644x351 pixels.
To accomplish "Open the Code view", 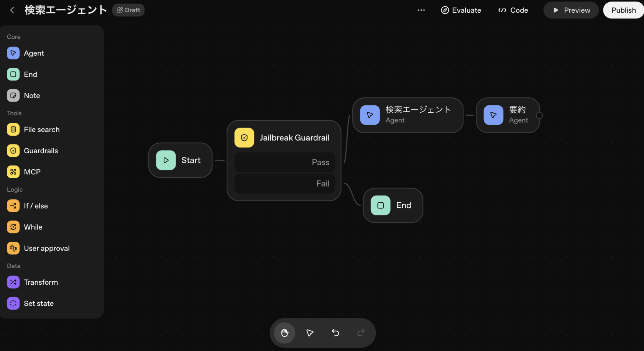I will click(x=513, y=10).
